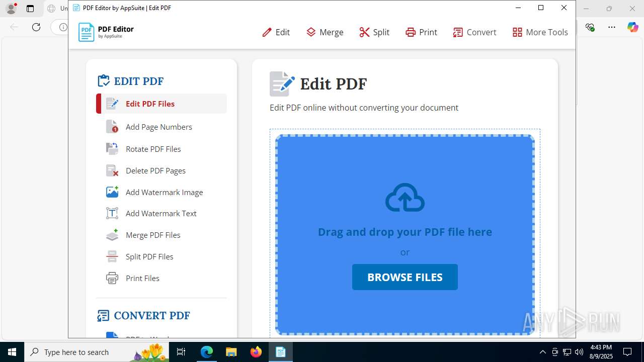Screen dimensions: 644x362
Task: Open the Windows Start menu
Action: [x=12, y=352]
